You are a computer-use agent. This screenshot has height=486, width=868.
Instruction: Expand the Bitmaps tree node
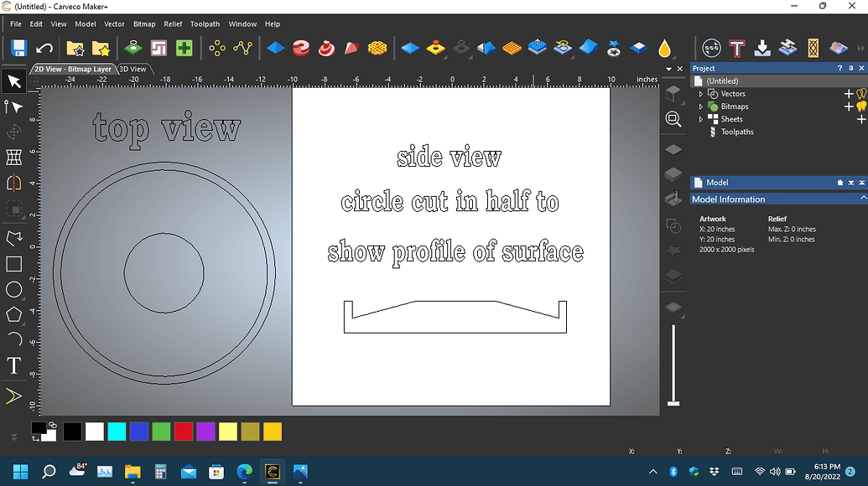701,106
